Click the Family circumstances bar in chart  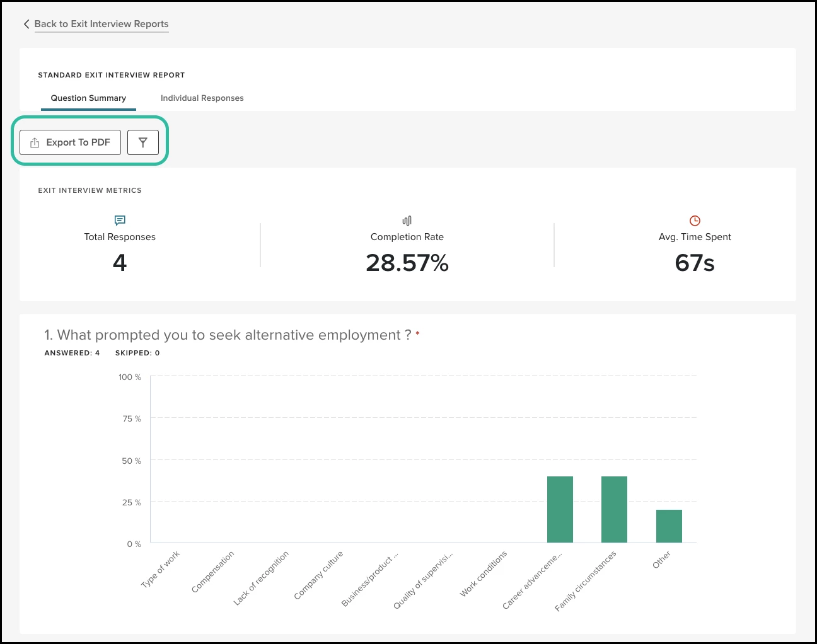pos(614,509)
